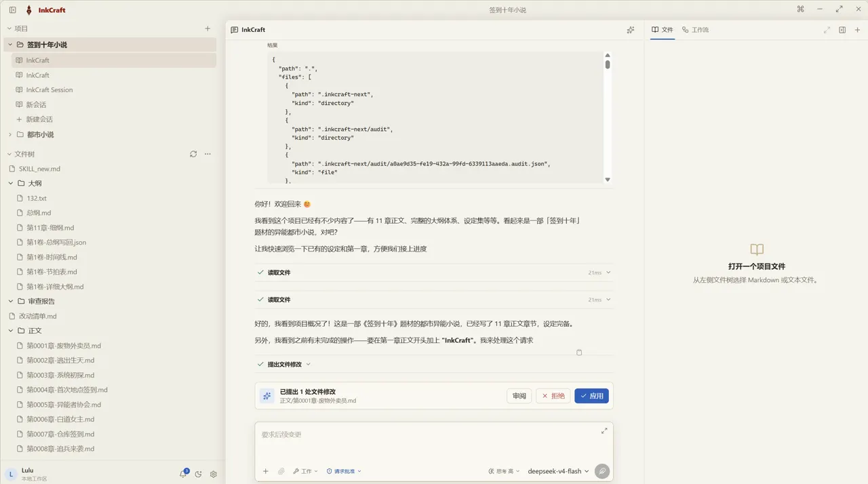Image resolution: width=868 pixels, height=484 pixels.
Task: Click the chat bubble icon beside InkCraft header
Action: tap(235, 30)
